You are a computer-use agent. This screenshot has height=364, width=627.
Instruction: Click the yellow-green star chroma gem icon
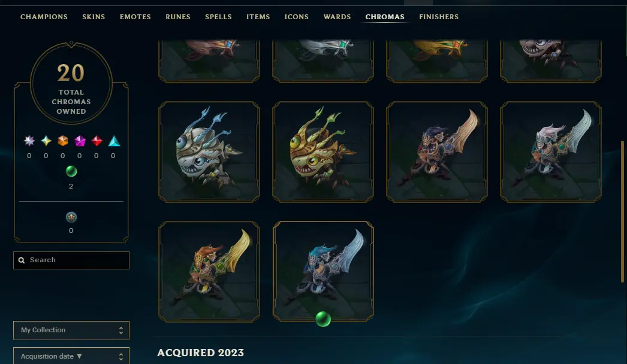[x=46, y=141]
